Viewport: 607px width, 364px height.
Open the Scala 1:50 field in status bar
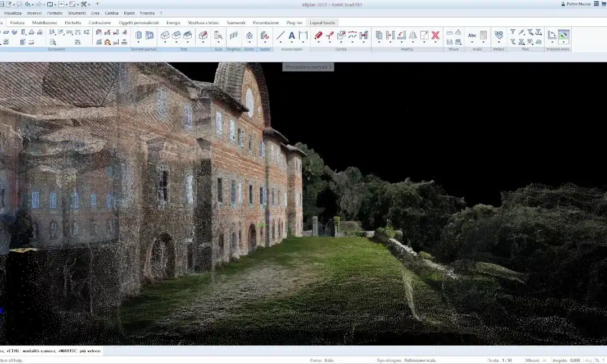coord(506,360)
